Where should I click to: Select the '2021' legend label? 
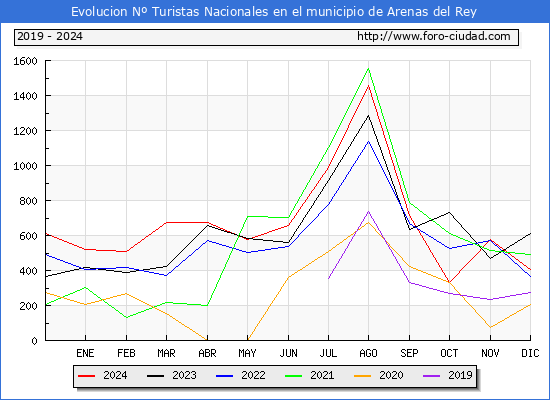[x=322, y=375]
